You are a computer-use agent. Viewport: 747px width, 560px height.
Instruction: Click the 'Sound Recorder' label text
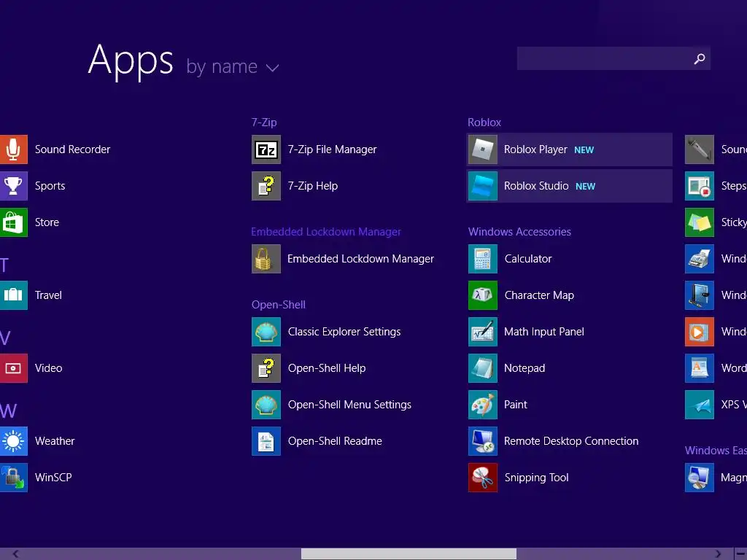point(72,149)
